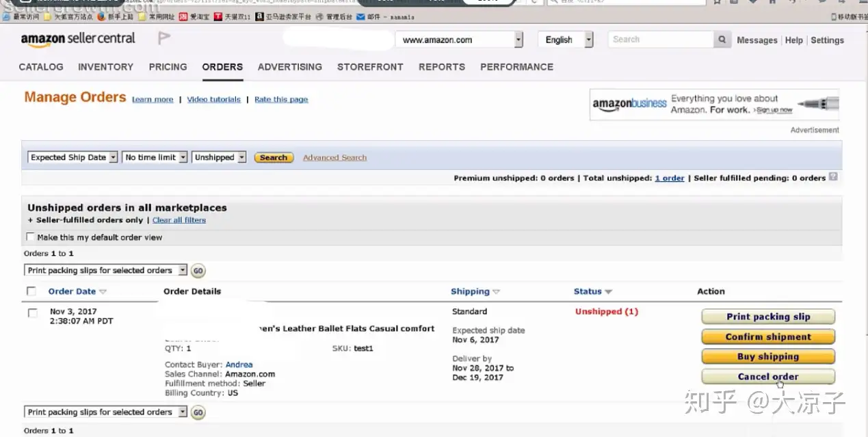
Task: Open the PERFORMANCE menu
Action: click(x=517, y=67)
